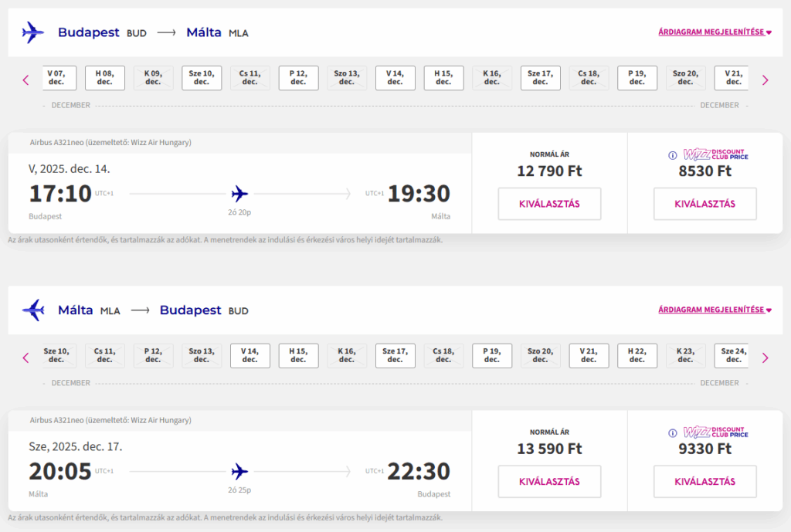Show later outbound dates with right arrow
Viewport: 791px width, 532px height.
pos(766,80)
